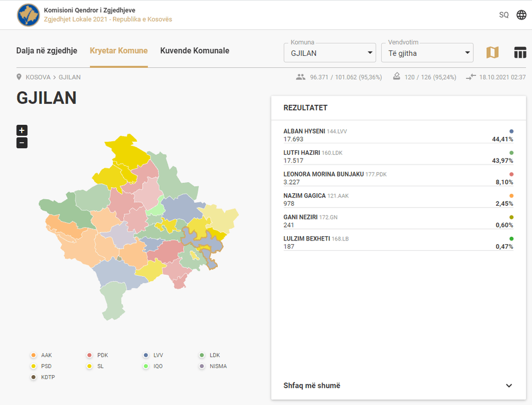Click the SQ language label
This screenshot has height=405, width=532.
pyautogui.click(x=504, y=15)
